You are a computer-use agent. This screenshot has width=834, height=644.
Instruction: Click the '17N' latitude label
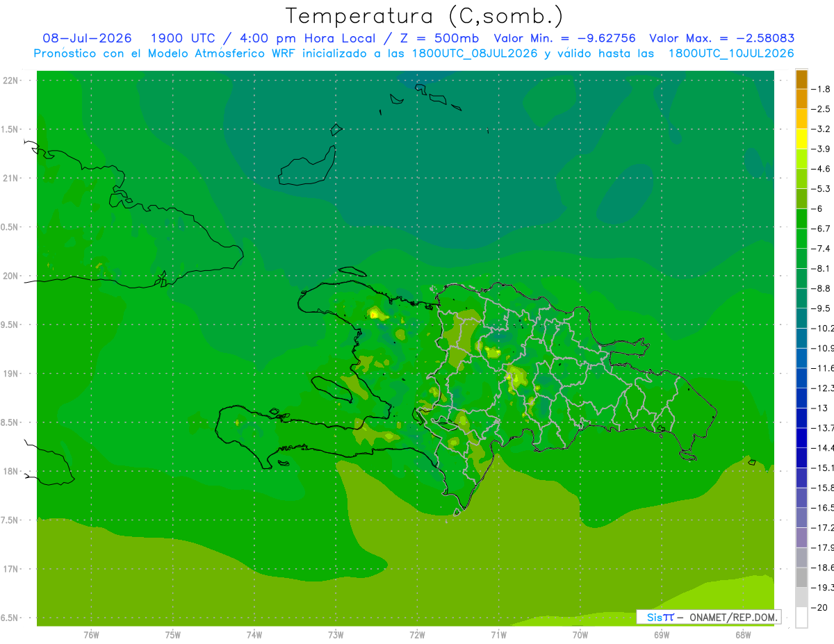pos(11,569)
